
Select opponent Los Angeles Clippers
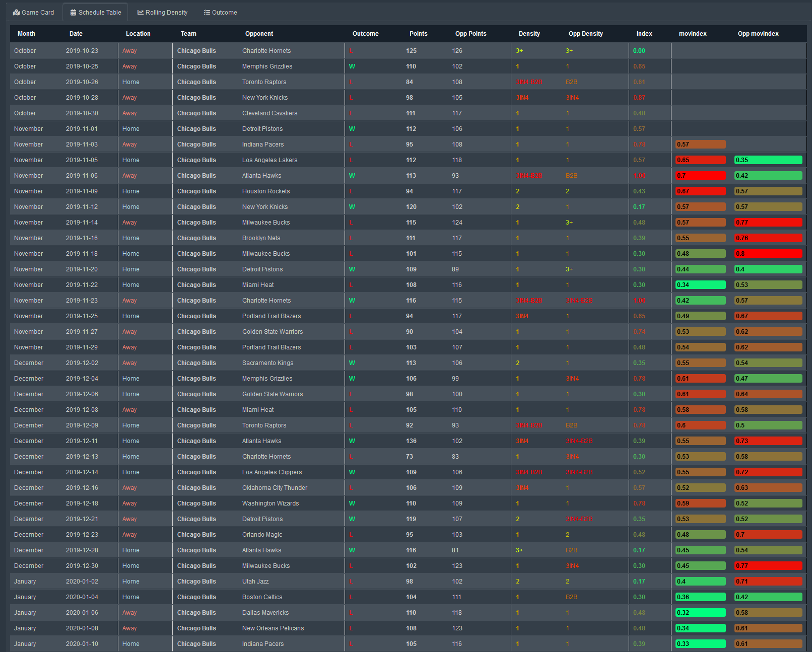click(272, 472)
